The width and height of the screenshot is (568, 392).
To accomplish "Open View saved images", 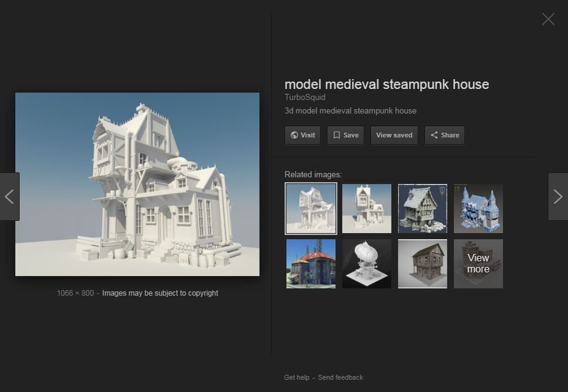I will tap(394, 135).
